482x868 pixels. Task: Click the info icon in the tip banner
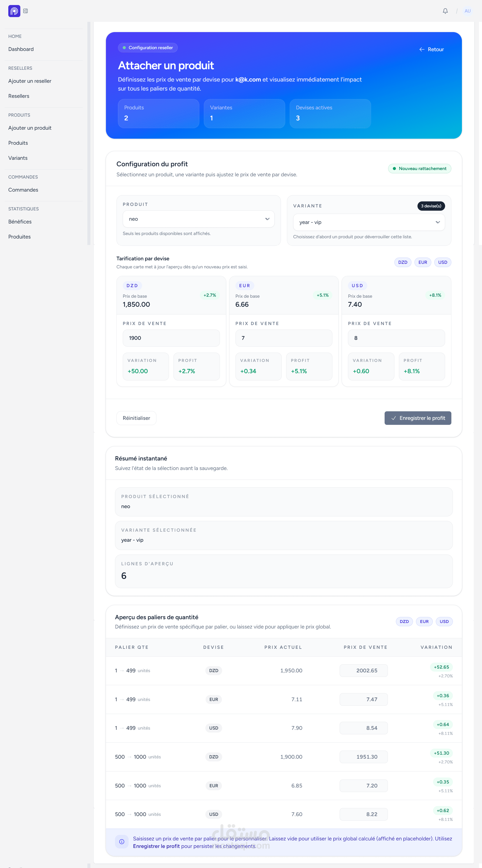[x=122, y=842]
